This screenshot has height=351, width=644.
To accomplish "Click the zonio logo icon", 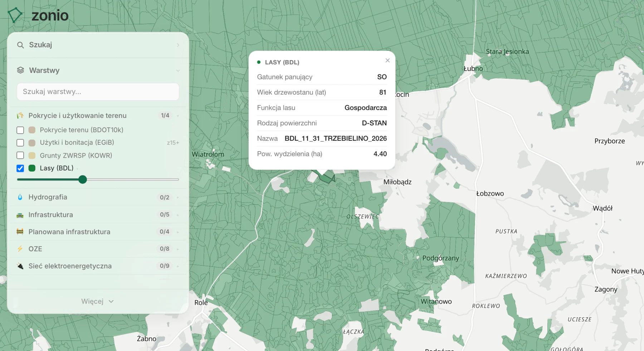I will point(15,15).
